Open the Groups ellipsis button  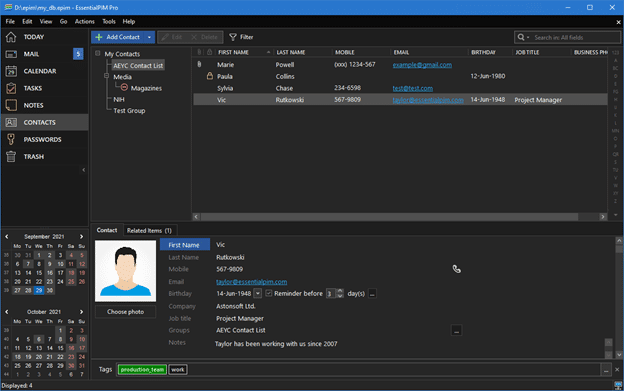coord(456,330)
